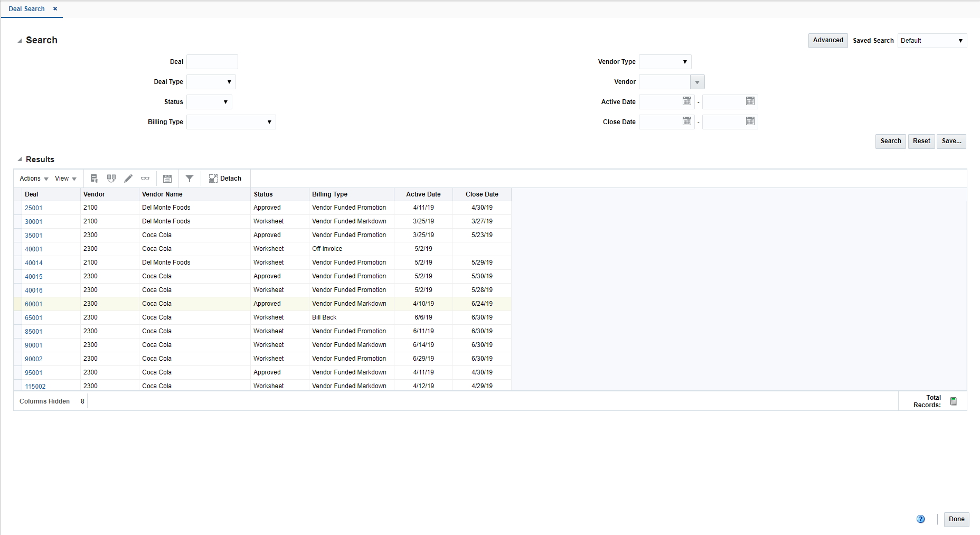Select the Off-invoice billing type cell
Viewport: 980px width, 535px height.
(x=352, y=249)
